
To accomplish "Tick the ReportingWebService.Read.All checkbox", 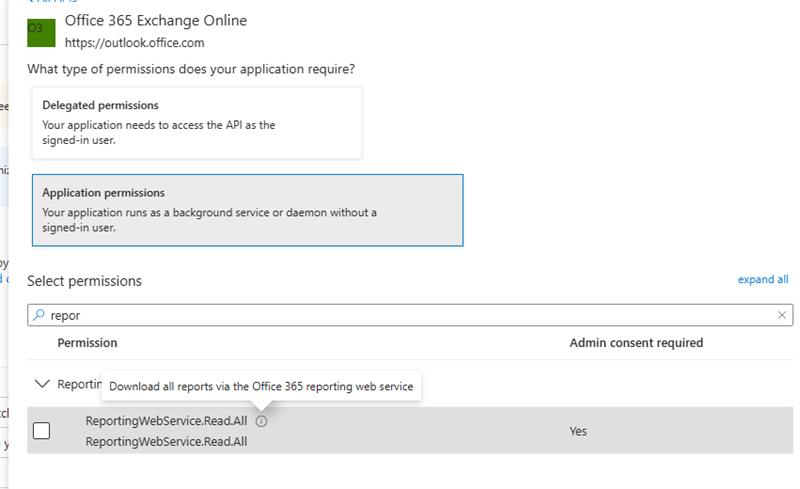I will click(x=42, y=431).
